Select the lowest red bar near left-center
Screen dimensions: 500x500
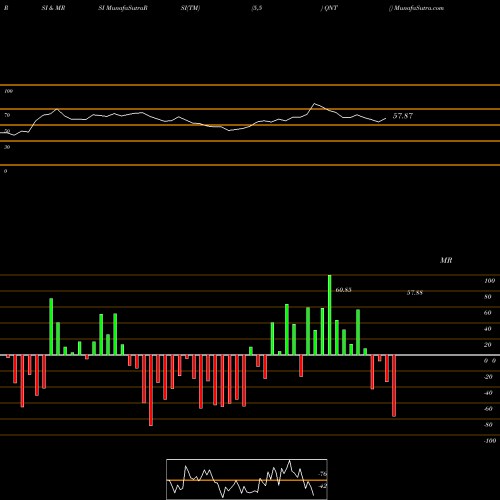[x=151, y=390]
